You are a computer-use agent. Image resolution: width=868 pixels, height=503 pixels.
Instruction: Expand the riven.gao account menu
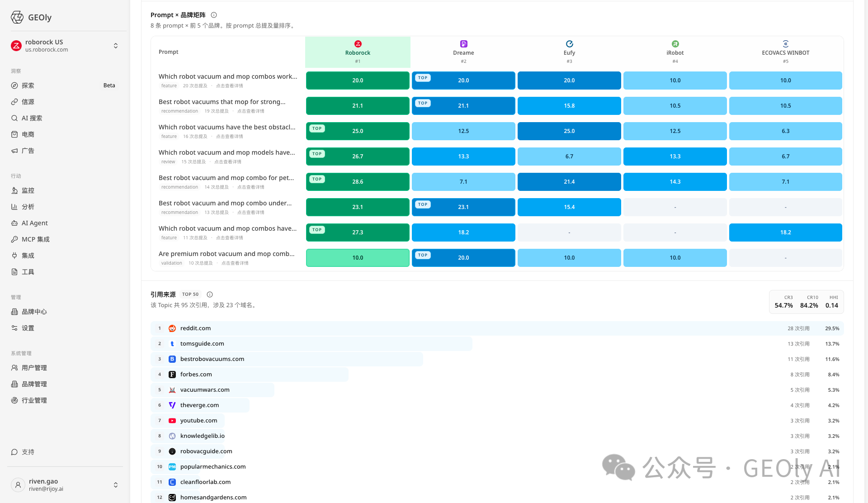[116, 485]
